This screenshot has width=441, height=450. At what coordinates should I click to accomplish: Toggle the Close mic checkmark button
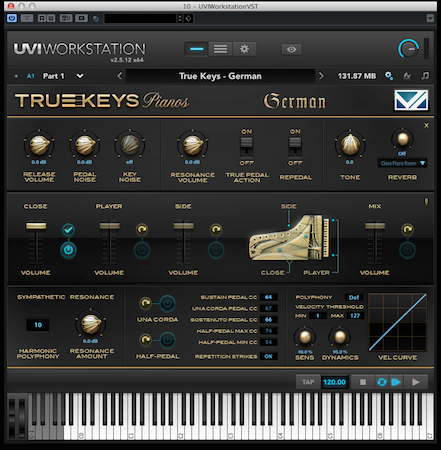coord(68,229)
